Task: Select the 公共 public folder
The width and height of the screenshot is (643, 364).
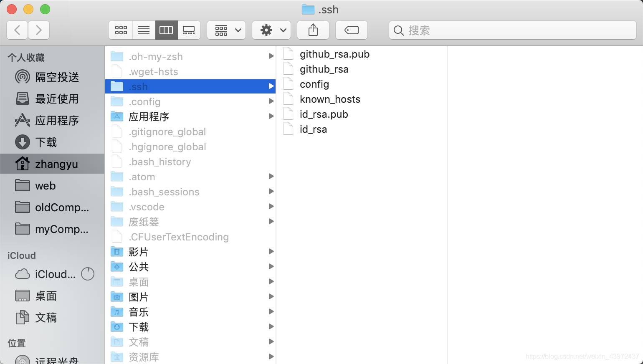Action: click(x=190, y=267)
